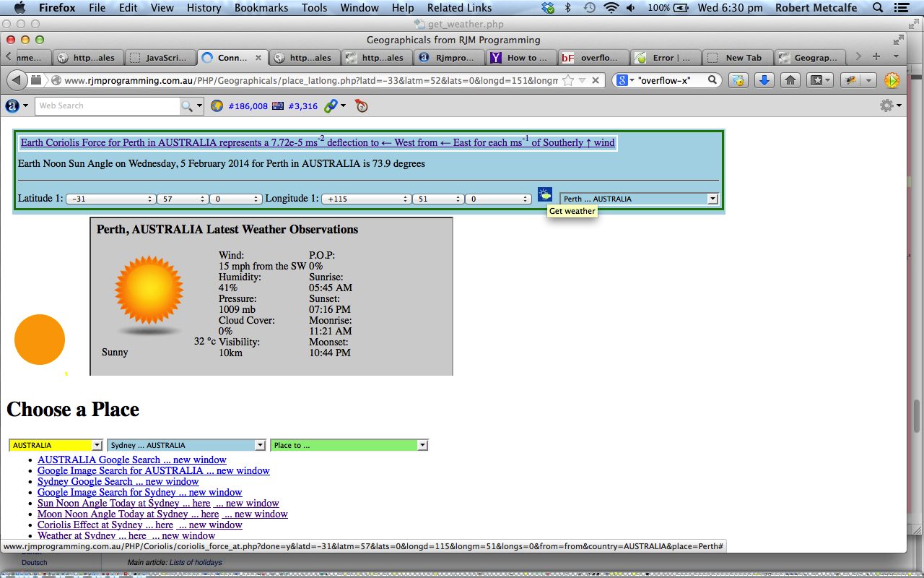Click the Home icon in the toolbar
This screenshot has height=578, width=924.
tap(790, 80)
